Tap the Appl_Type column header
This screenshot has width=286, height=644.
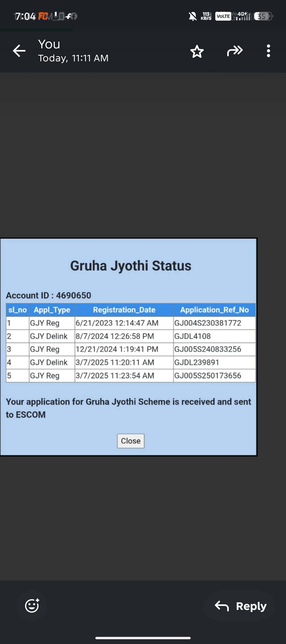52,310
